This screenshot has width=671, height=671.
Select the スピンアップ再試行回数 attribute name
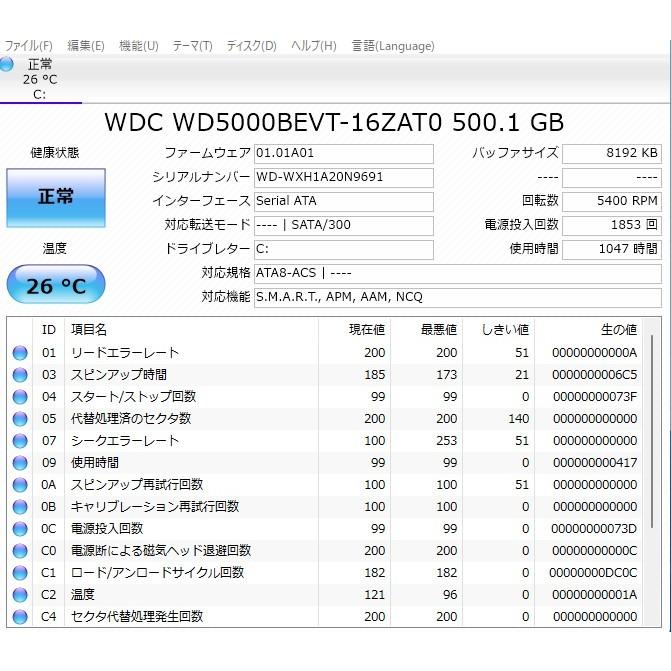137,484
